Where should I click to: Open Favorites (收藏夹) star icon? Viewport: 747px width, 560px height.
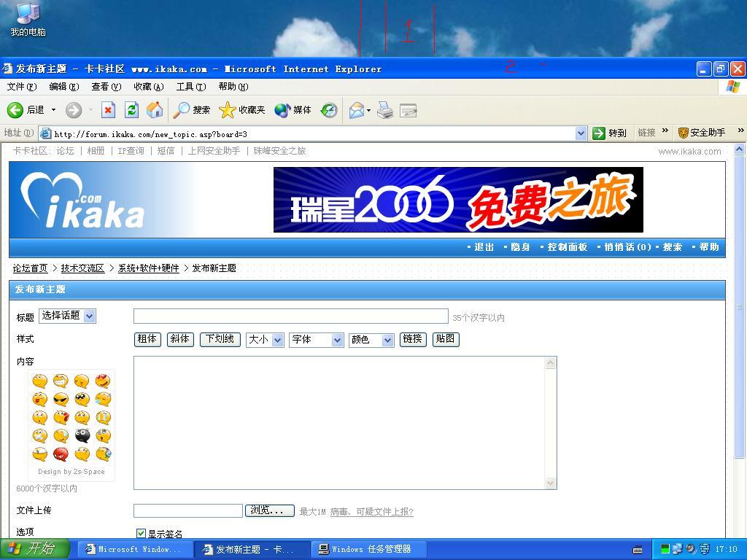(x=228, y=110)
